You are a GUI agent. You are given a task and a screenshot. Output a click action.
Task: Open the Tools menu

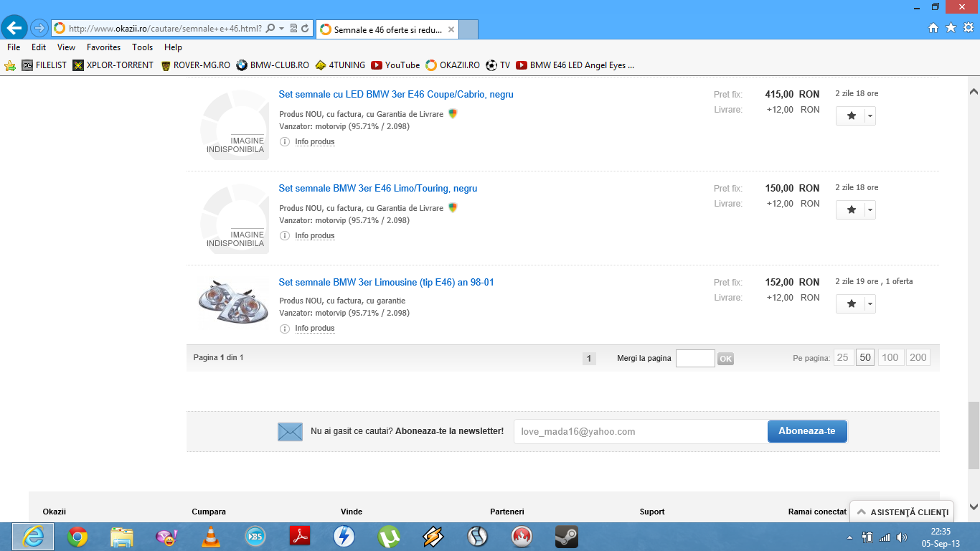click(143, 47)
